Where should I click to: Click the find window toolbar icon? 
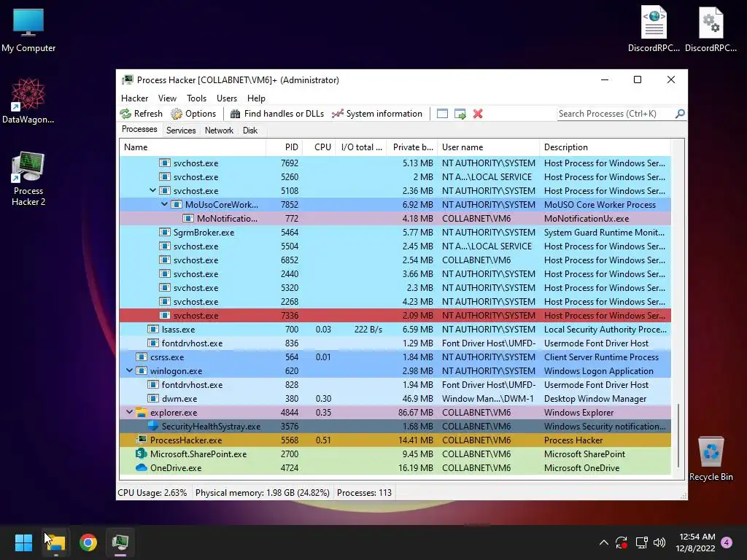click(442, 114)
